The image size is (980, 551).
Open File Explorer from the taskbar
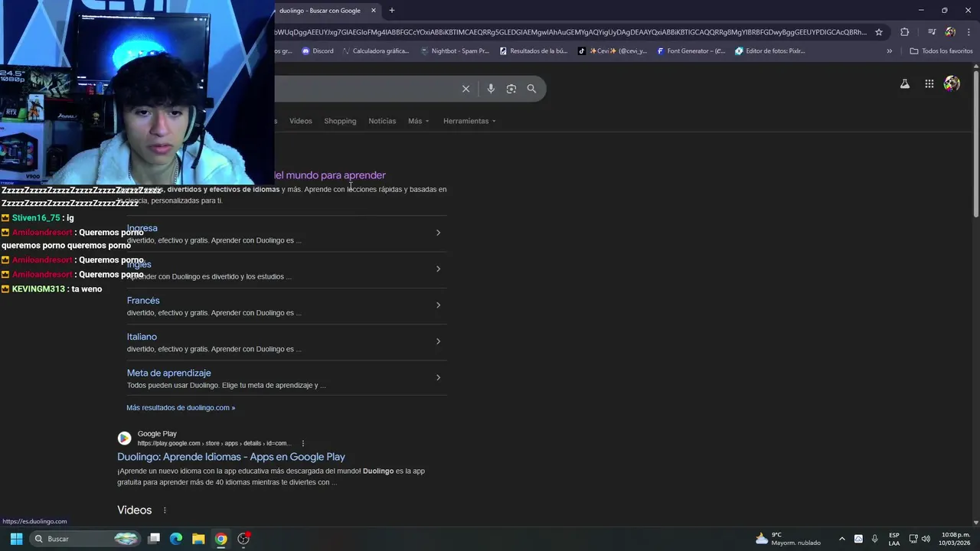pyautogui.click(x=198, y=539)
